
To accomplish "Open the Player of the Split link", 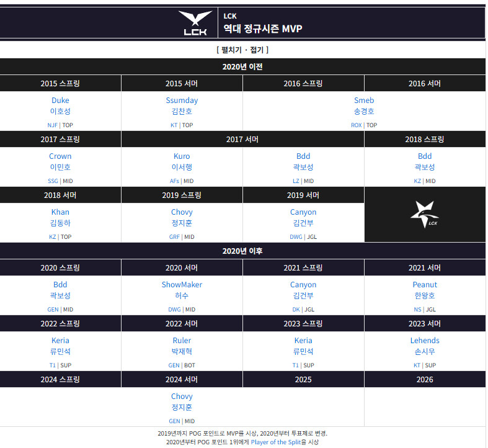I will click(x=276, y=442).
